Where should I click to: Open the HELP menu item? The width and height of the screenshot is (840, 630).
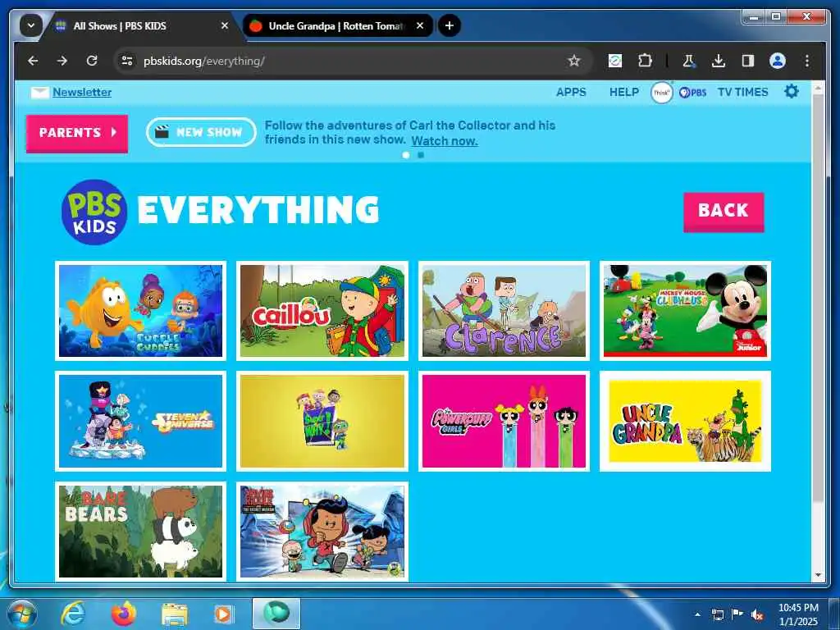click(x=624, y=92)
